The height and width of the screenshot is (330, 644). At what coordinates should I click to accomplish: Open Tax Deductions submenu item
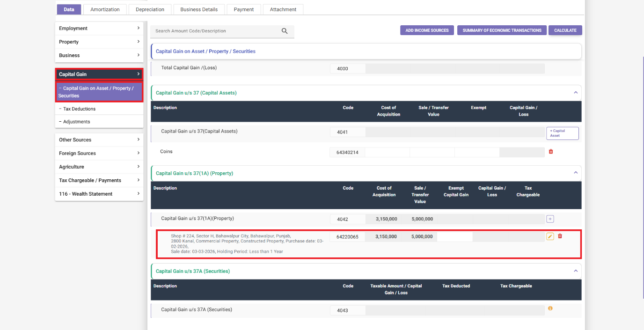[99, 109]
